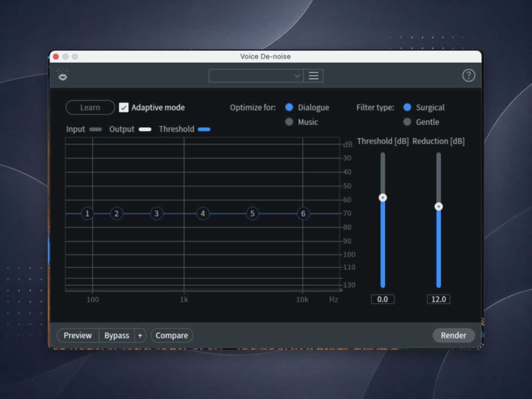Select Dialogue under Optimize for

click(x=289, y=107)
